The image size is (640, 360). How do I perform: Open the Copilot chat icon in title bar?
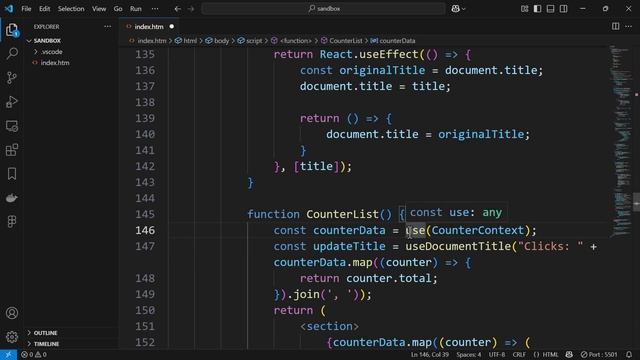[455, 9]
